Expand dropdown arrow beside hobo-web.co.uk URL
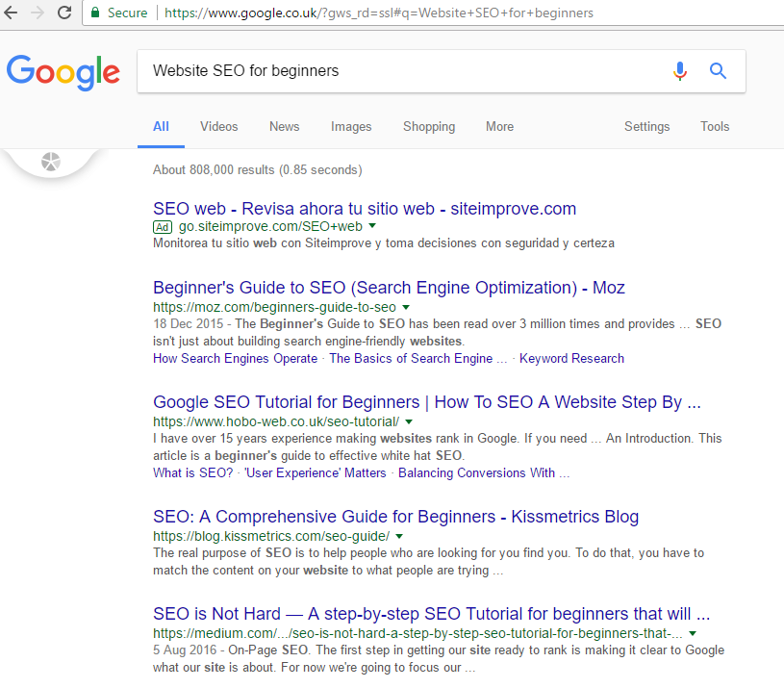The image size is (784, 688). click(409, 421)
